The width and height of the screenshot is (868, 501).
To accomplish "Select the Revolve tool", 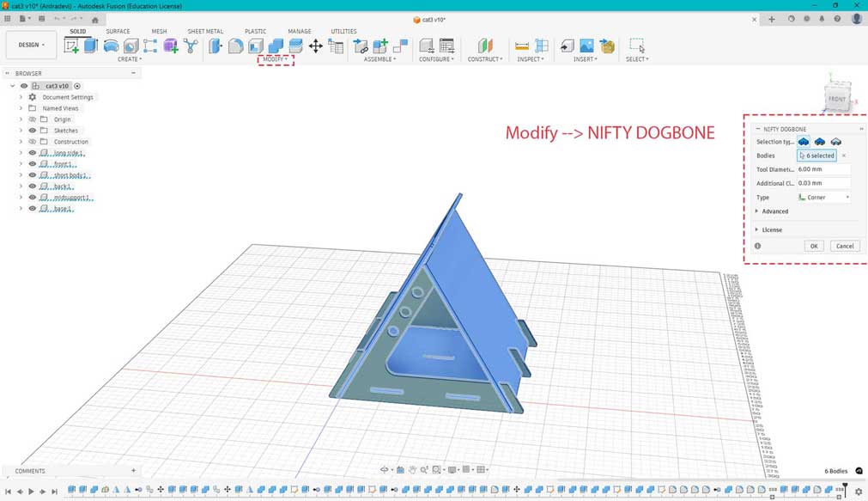I will tap(111, 46).
